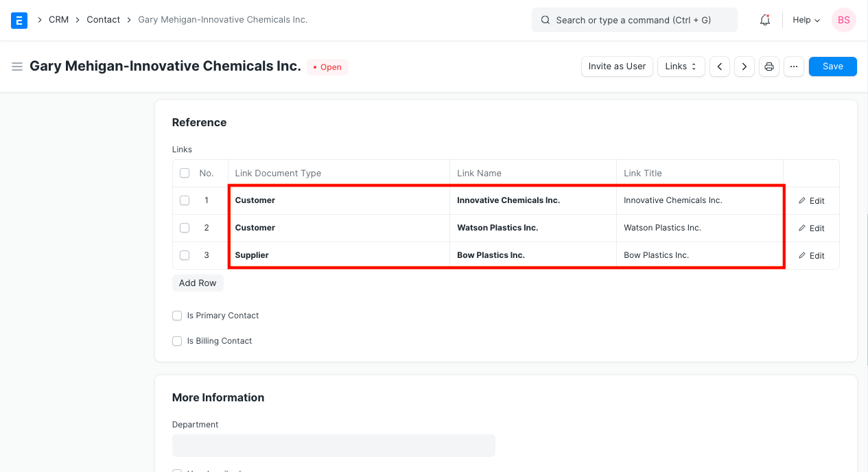Click the Frappe app logo icon

click(19, 20)
